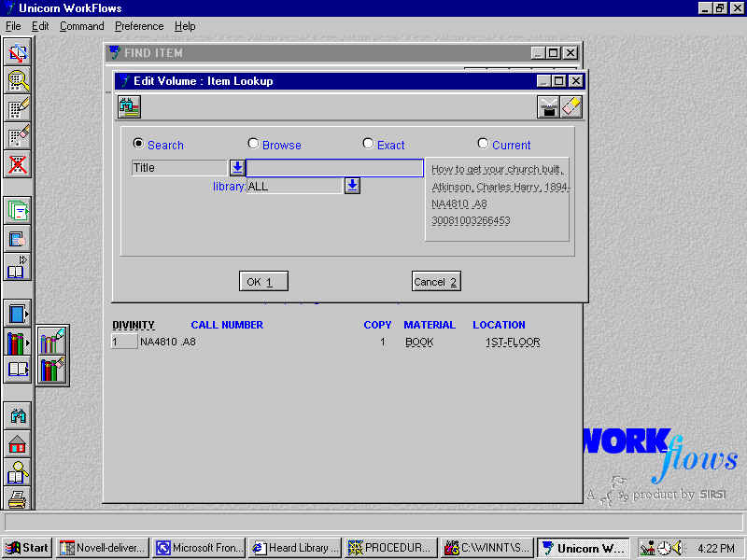The height and width of the screenshot is (560, 747).
Task: Switch to Novell-deliver taskbar item
Action: pyautogui.click(x=103, y=548)
